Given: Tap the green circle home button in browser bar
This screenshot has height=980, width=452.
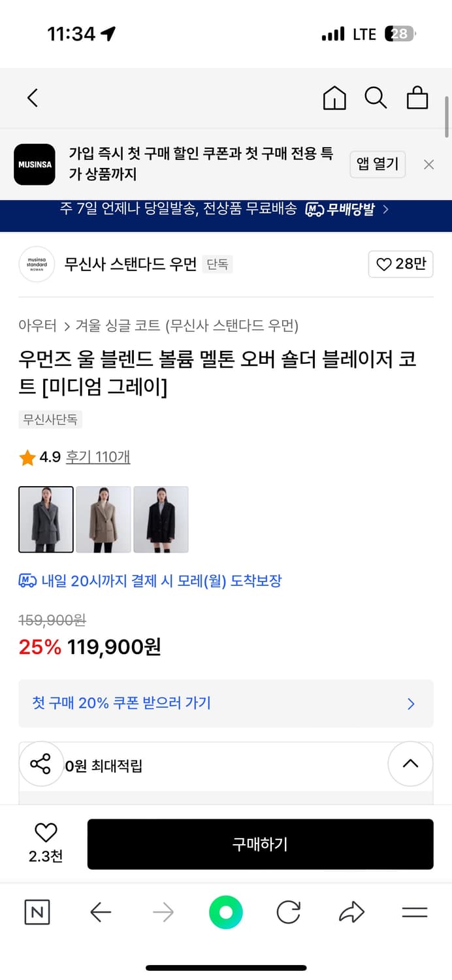Looking at the screenshot, I should [x=225, y=913].
